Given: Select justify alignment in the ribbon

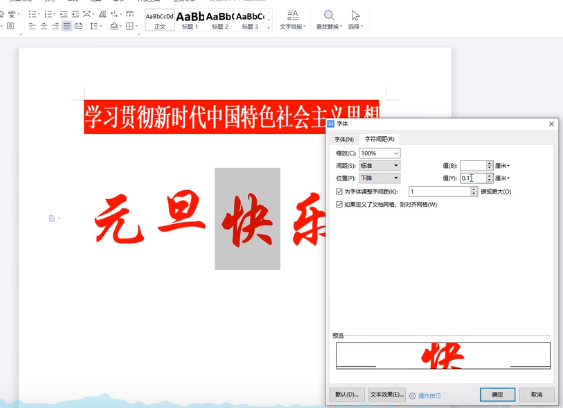Looking at the screenshot, I should (x=67, y=26).
